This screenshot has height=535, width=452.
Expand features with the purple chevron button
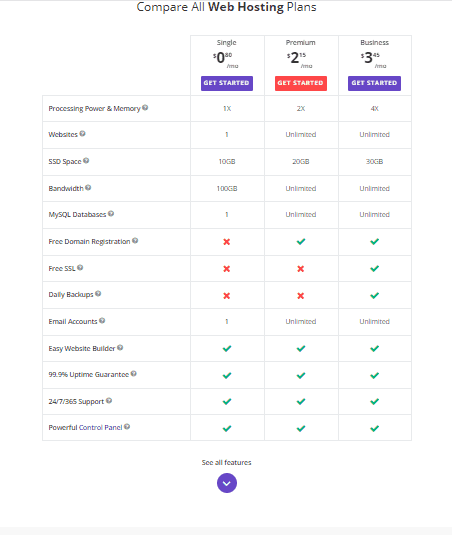227,483
